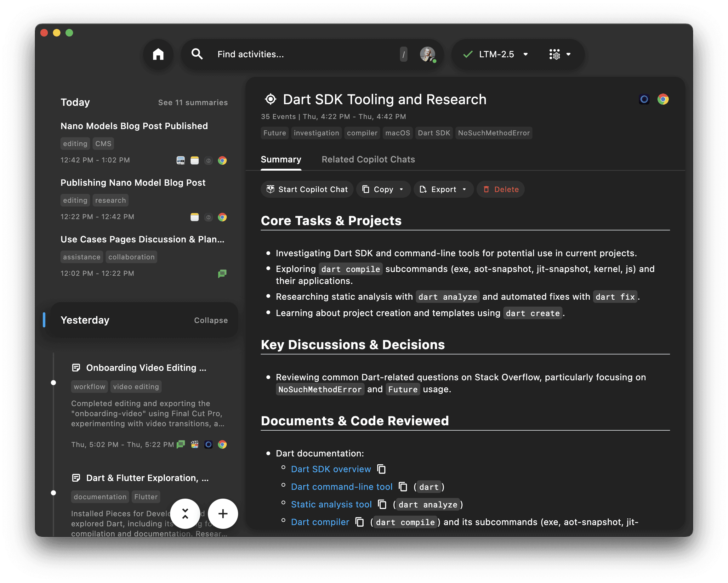Click the blue ring icon on Onboarding Video entry
This screenshot has height=583, width=728.
tap(208, 444)
